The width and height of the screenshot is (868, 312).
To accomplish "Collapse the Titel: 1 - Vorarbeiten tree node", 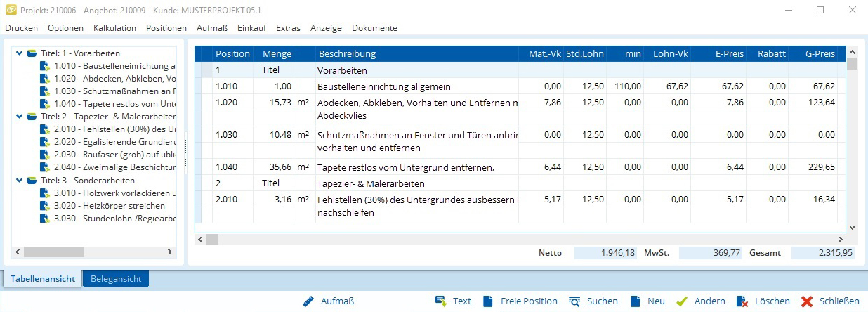I will coord(19,53).
